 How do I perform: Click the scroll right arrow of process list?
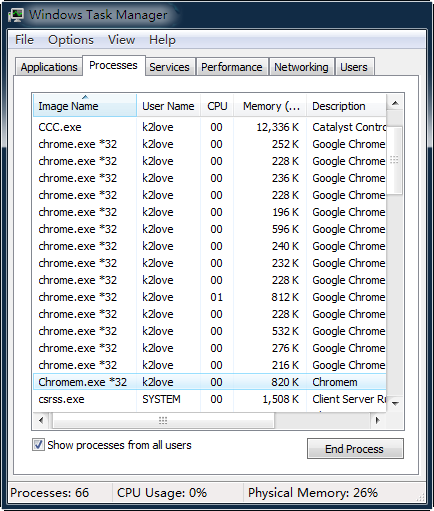click(x=378, y=420)
